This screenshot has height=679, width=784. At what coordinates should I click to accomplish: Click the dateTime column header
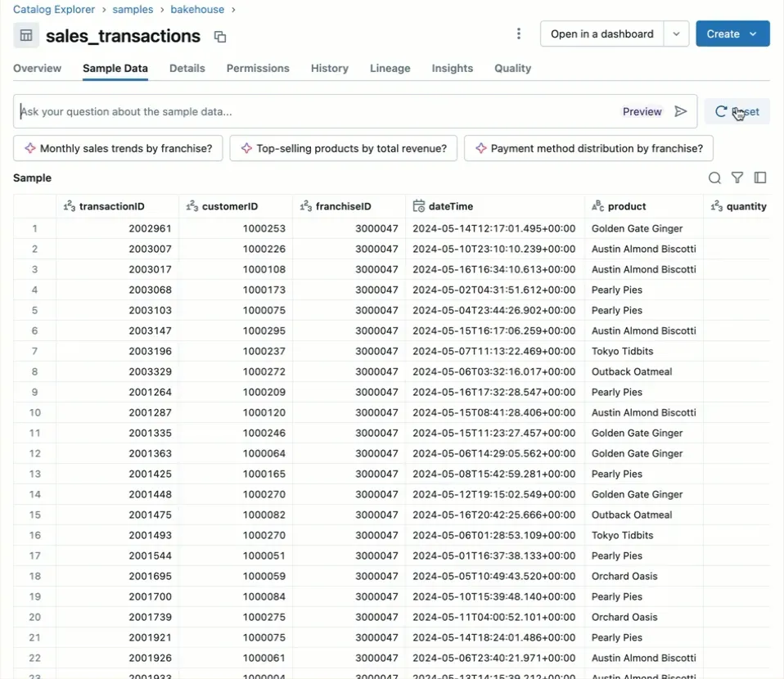[495, 206]
